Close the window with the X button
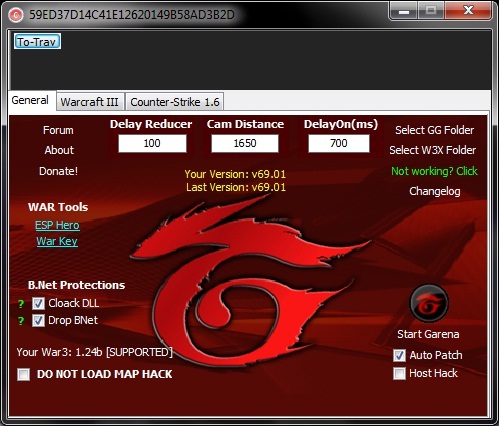The width and height of the screenshot is (499, 426). pos(468,11)
